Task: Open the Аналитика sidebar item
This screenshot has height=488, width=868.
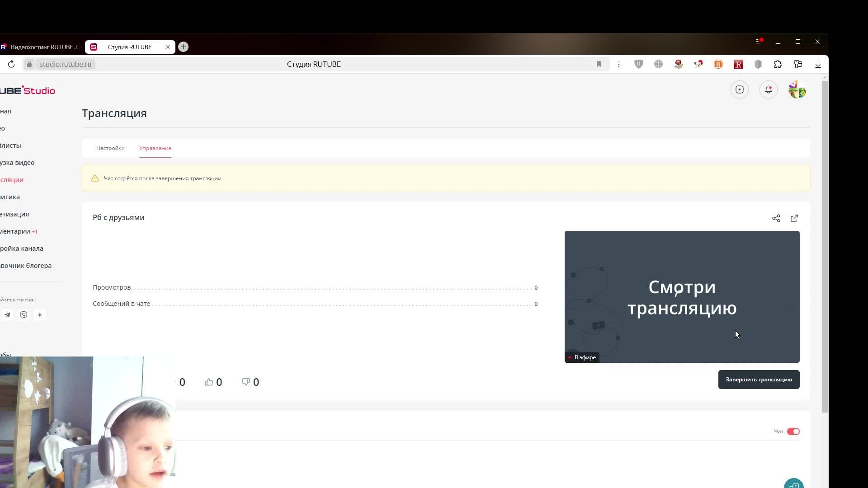Action: (10, 197)
